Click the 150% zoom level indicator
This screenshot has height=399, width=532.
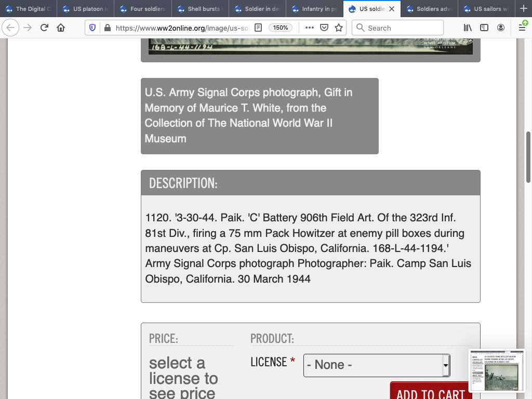point(281,28)
